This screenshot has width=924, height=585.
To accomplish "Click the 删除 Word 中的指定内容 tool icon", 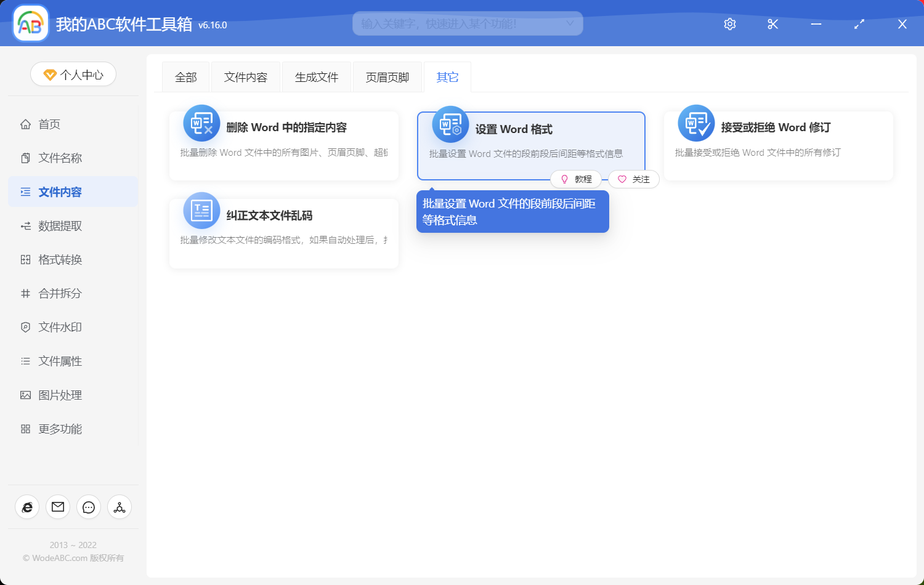I will pyautogui.click(x=201, y=123).
